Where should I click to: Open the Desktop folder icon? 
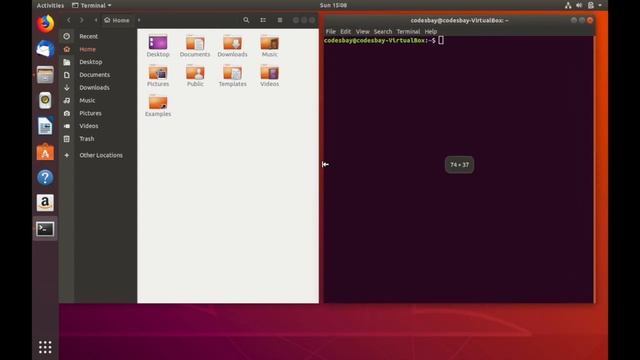158,46
